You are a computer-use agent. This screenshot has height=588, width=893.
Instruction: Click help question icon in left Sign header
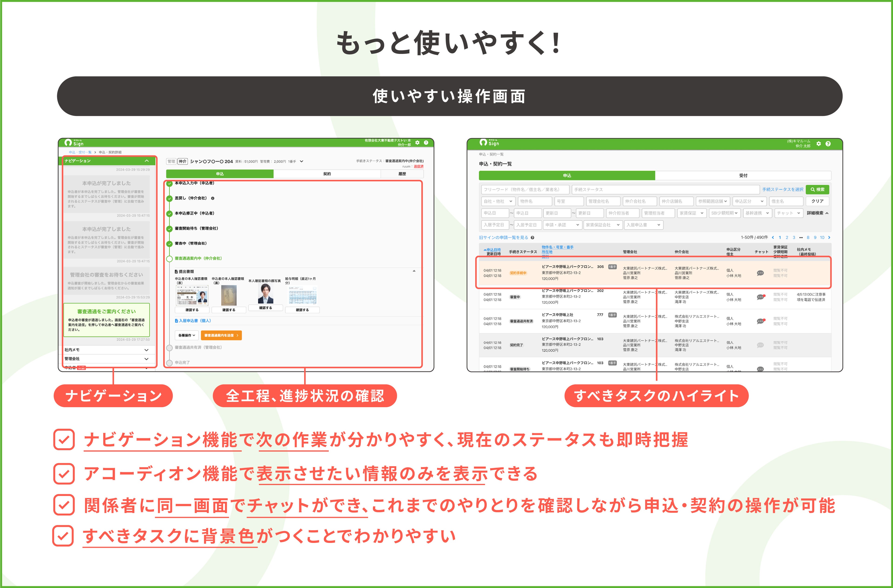426,142
